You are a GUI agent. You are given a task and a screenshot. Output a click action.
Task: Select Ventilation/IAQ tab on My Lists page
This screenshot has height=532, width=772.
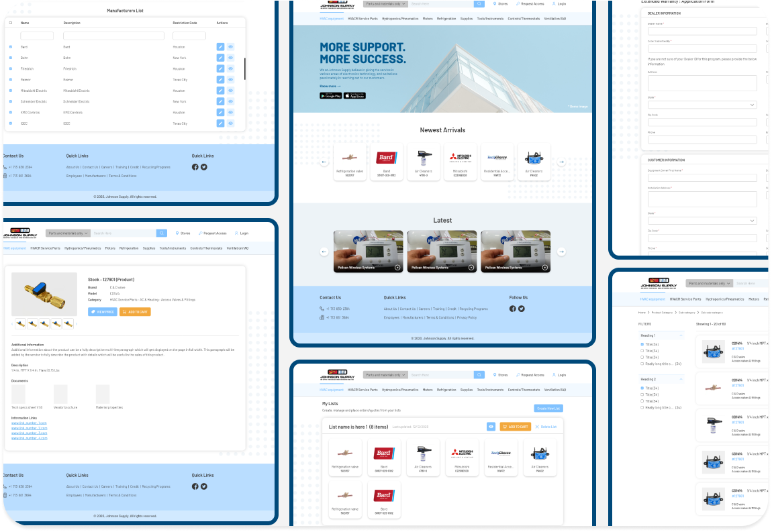click(555, 390)
